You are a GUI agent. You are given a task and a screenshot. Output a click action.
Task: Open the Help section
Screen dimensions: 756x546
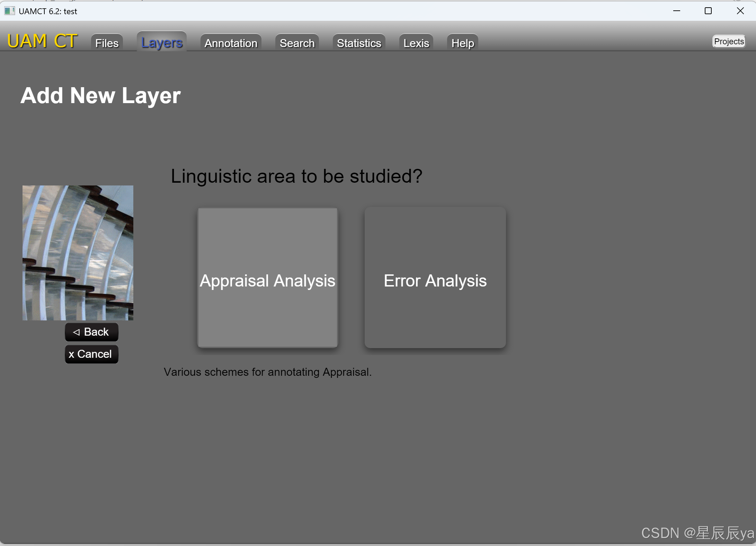pos(462,43)
